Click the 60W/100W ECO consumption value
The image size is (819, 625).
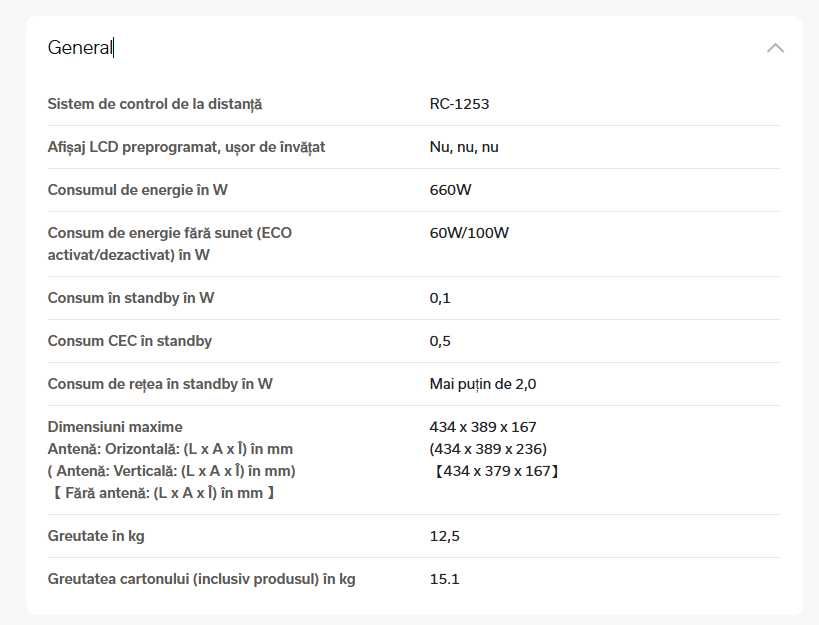click(x=469, y=233)
